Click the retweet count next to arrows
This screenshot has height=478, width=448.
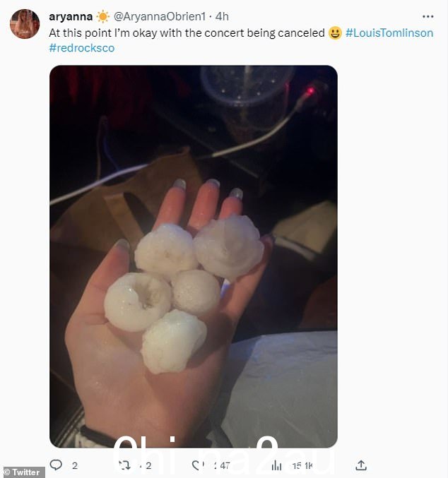[148, 465]
